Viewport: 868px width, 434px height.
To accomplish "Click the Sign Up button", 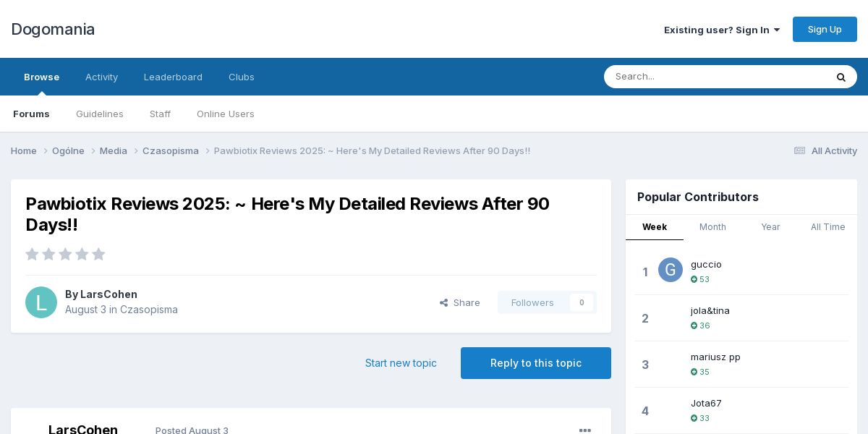I will point(825,30).
